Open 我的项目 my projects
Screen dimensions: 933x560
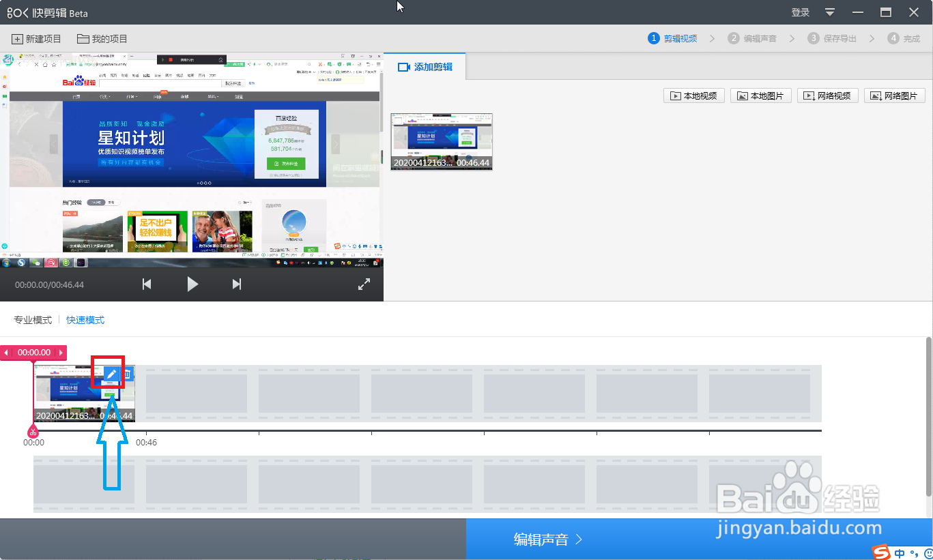(x=102, y=39)
